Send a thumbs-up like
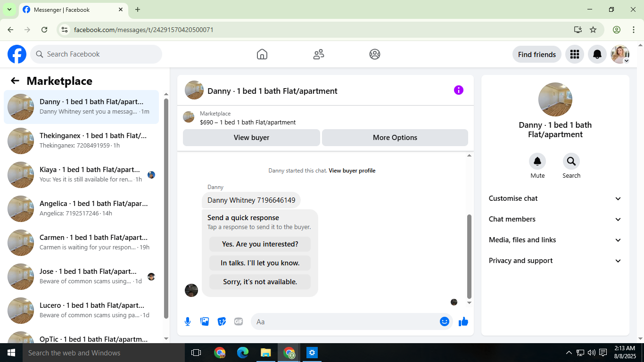Viewport: 644px width, 362px height. point(463,321)
